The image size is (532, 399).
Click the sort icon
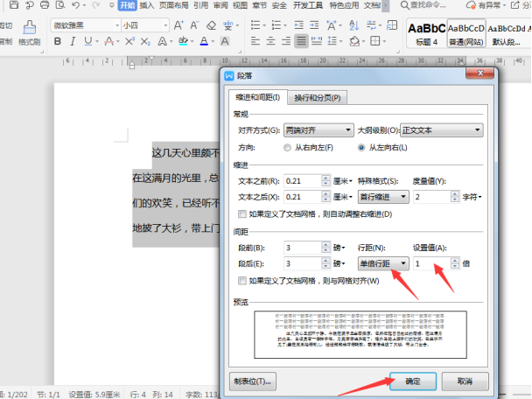point(353,25)
